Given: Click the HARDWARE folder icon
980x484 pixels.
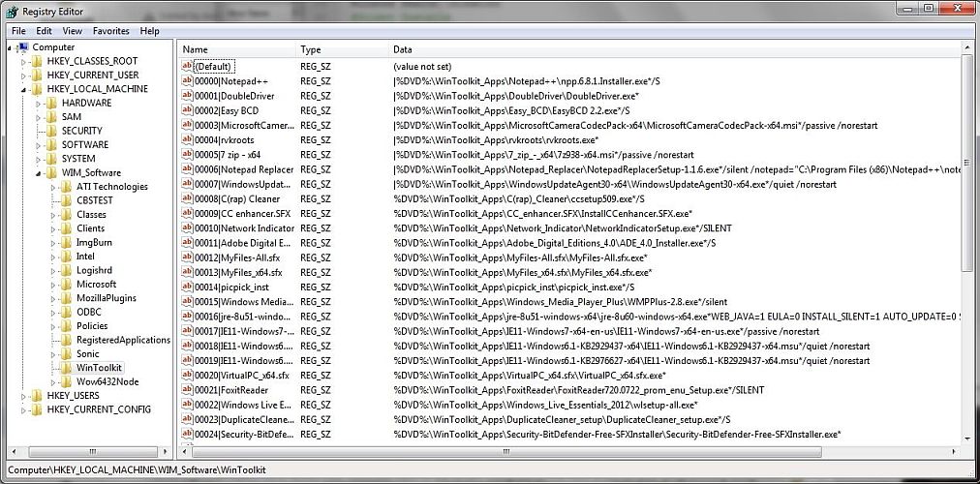Looking at the screenshot, I should pyautogui.click(x=52, y=103).
